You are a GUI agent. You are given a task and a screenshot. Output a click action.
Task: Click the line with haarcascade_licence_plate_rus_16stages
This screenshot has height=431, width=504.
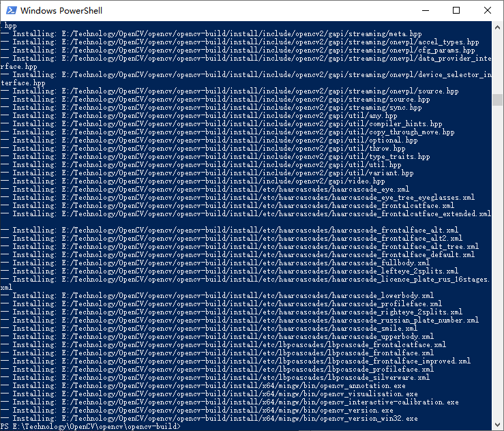pyautogui.click(x=246, y=279)
